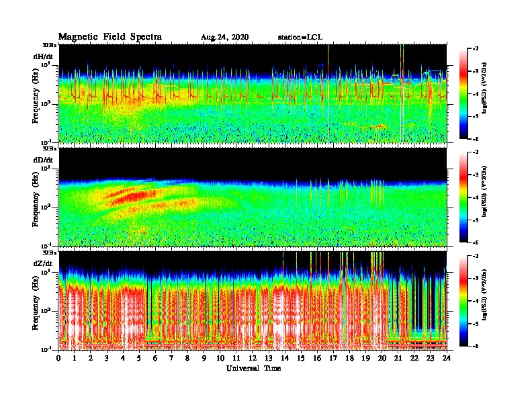Click the x-axis tick label "1"
The height and width of the screenshot is (411, 532).
coord(75,358)
